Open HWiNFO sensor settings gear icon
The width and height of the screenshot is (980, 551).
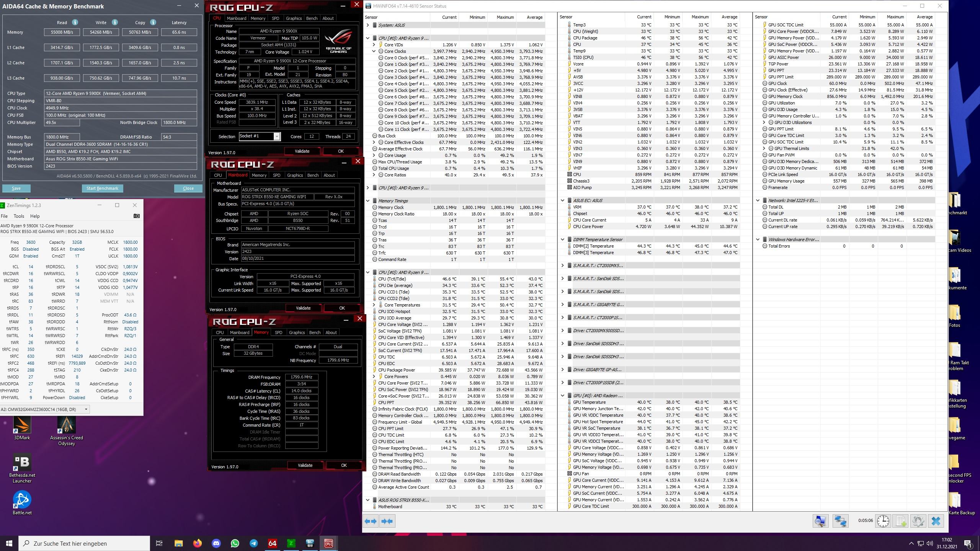[918, 521]
